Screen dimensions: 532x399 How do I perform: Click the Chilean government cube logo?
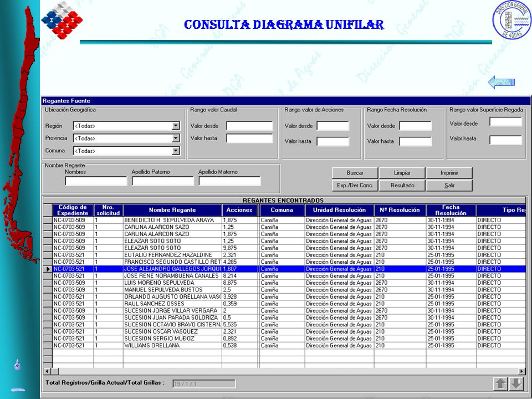click(62, 20)
